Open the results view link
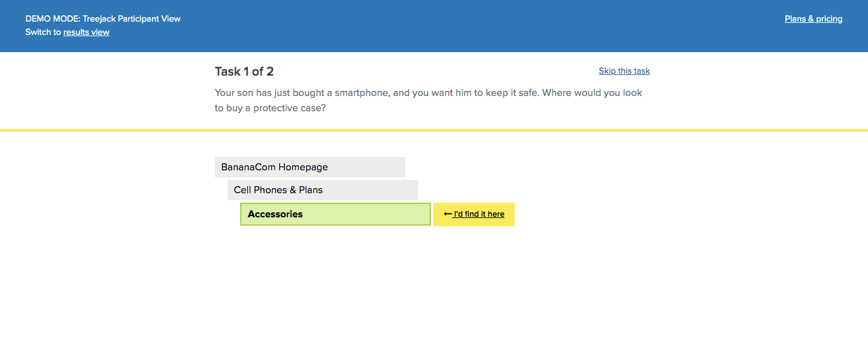The height and width of the screenshot is (361, 868). pyautogui.click(x=86, y=32)
